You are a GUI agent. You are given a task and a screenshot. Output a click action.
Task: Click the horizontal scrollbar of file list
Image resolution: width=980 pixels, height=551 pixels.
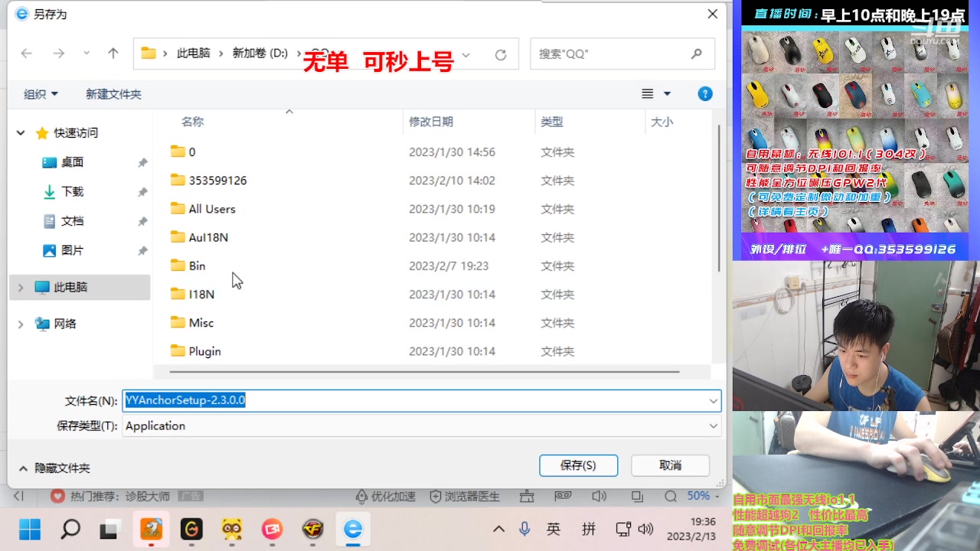[424, 371]
